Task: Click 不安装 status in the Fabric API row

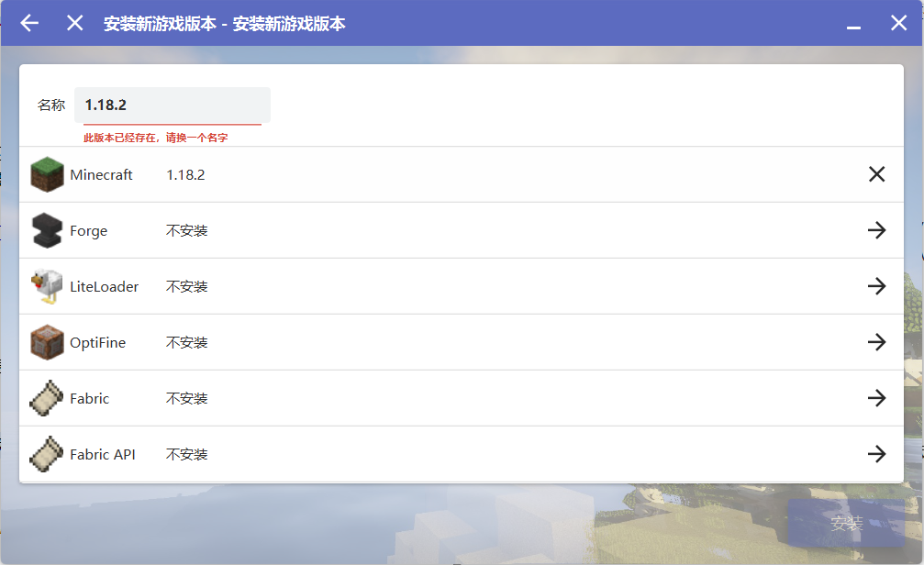Action: pos(187,455)
